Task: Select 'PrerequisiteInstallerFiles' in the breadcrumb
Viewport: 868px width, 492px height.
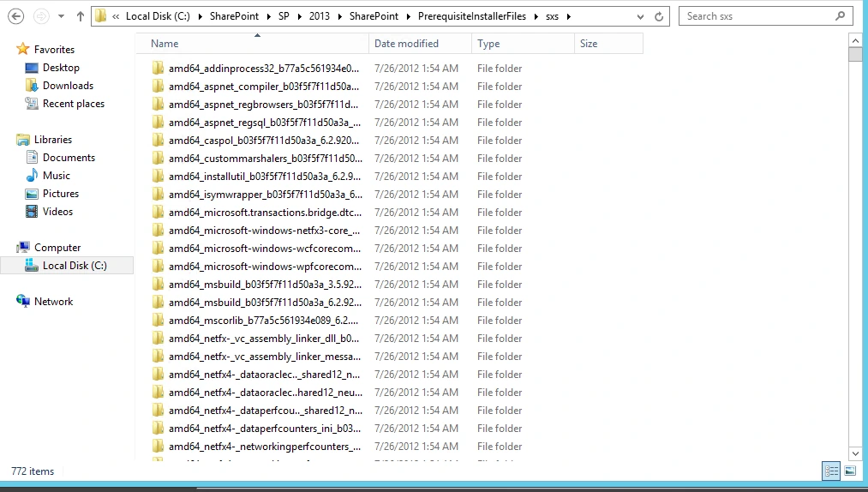Action: coord(471,16)
